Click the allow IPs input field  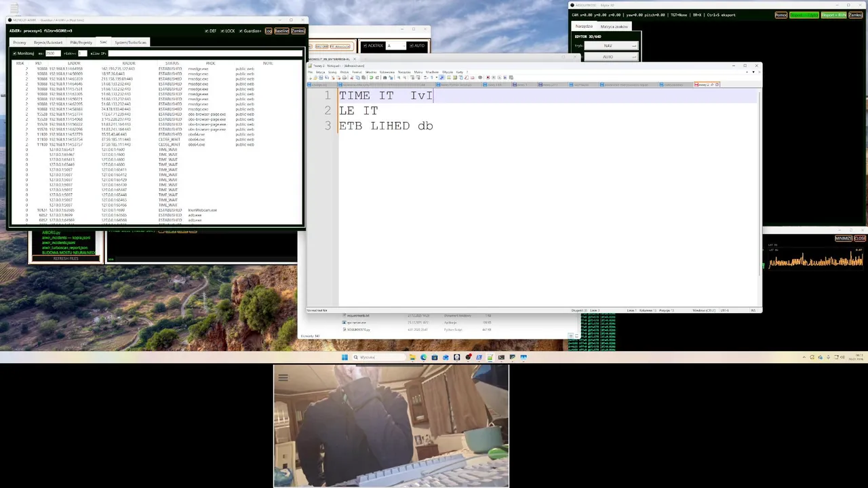tap(204, 53)
